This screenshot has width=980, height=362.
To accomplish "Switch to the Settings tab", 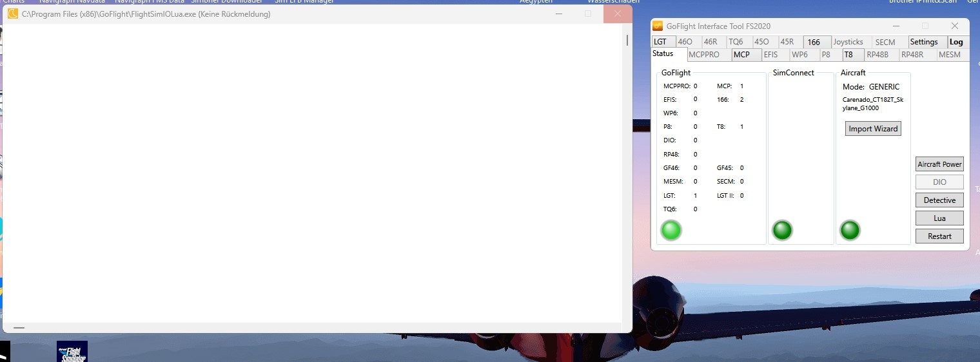I will point(928,42).
